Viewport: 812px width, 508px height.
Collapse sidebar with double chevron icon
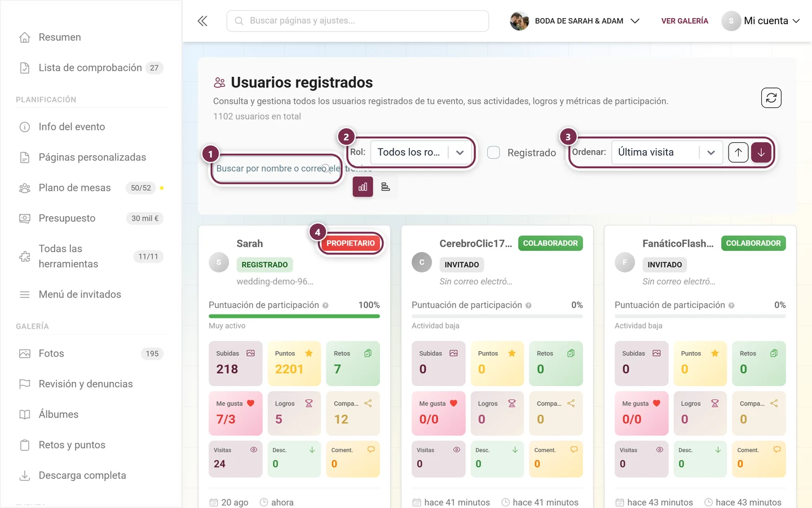point(202,21)
